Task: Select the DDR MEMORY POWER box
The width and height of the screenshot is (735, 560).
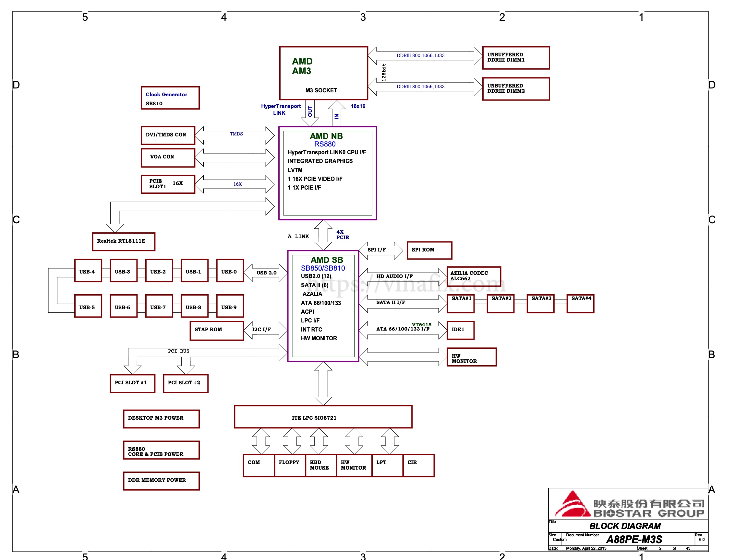Action: tap(161, 481)
